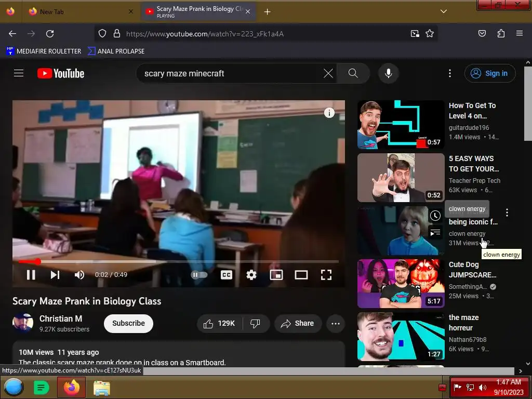
Task: Open more actions ellipsis beside Share
Action: (x=336, y=323)
